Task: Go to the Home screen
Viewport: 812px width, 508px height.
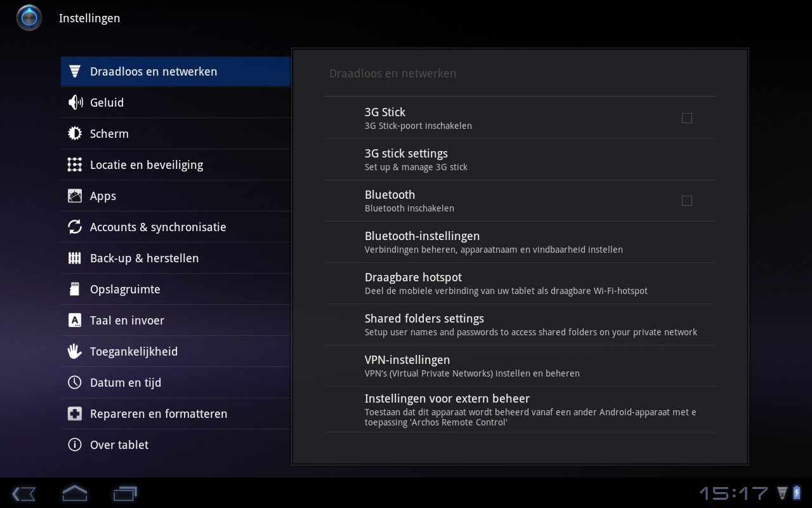Action: (x=74, y=493)
